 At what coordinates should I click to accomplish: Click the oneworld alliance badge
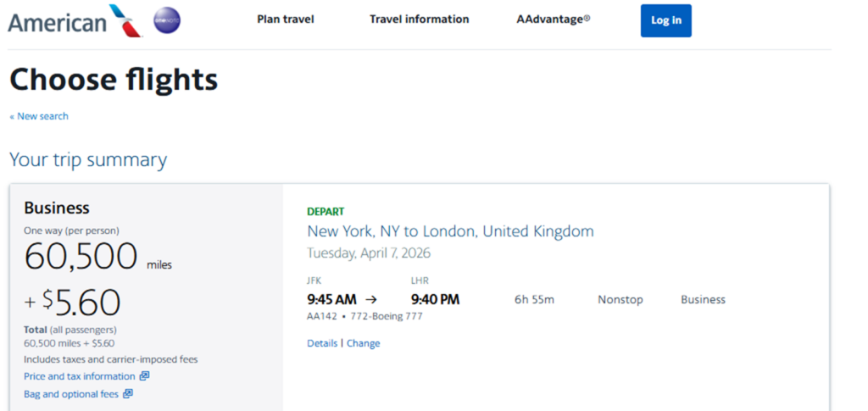(x=167, y=20)
